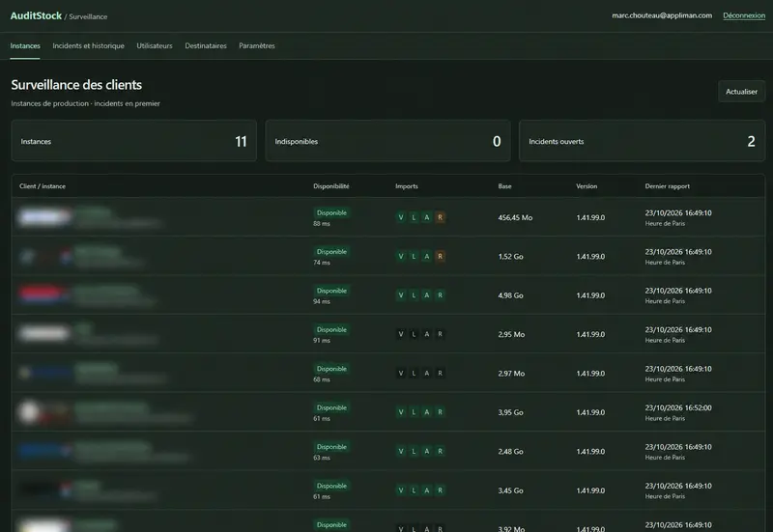Image resolution: width=773 pixels, height=532 pixels.
Task: Click the AuditStock logo title
Action: pyautogui.click(x=36, y=15)
